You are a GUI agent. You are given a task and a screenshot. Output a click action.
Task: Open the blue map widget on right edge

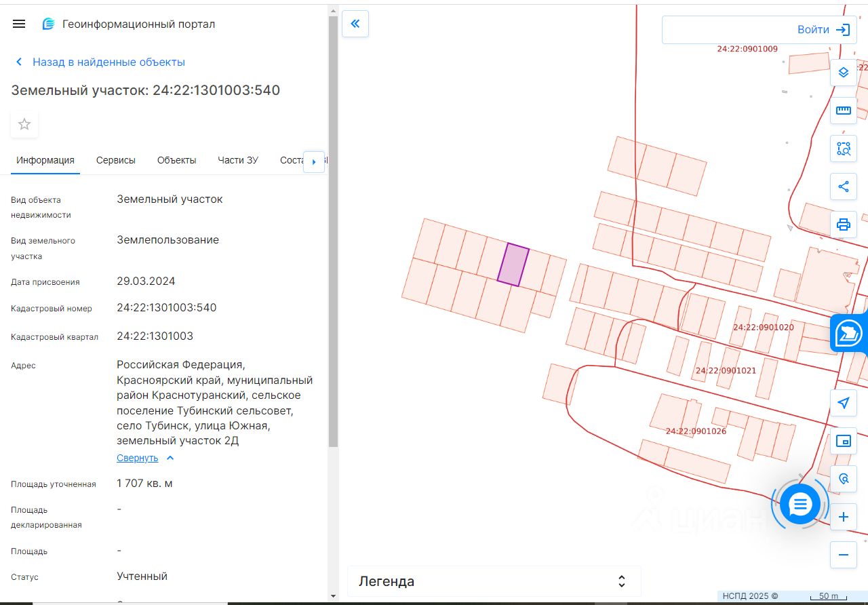(849, 333)
